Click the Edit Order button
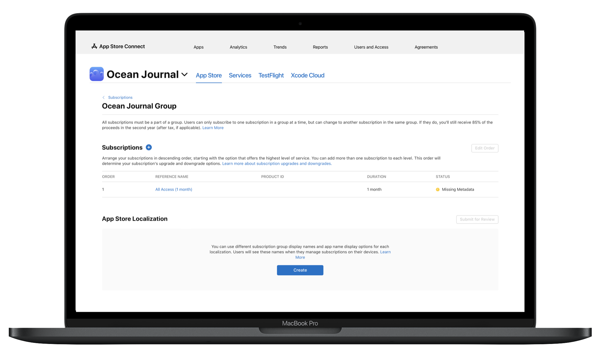606x364 pixels. [x=485, y=148]
